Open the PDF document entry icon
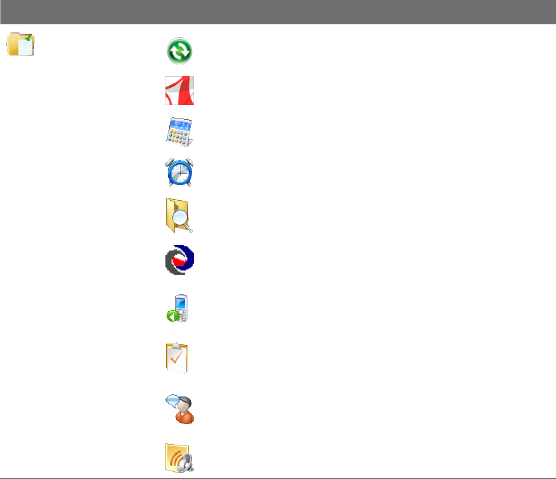 (x=179, y=90)
